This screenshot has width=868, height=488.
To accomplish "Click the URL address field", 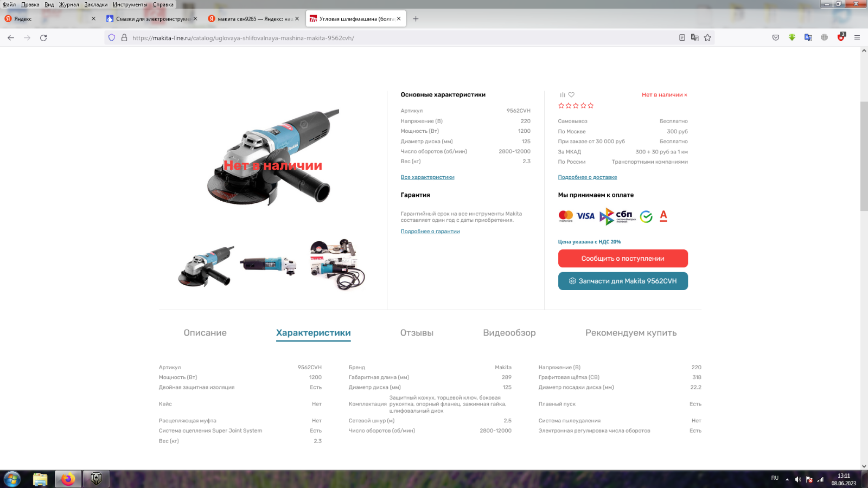I will pos(401,38).
